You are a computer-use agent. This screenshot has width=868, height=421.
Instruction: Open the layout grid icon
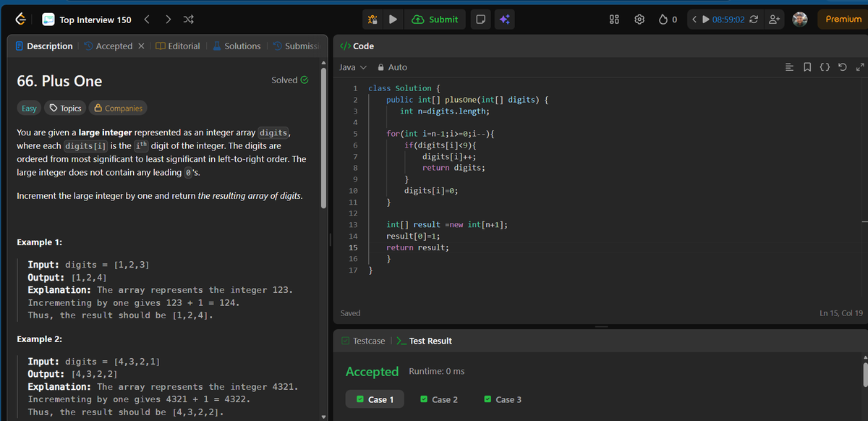pos(615,20)
